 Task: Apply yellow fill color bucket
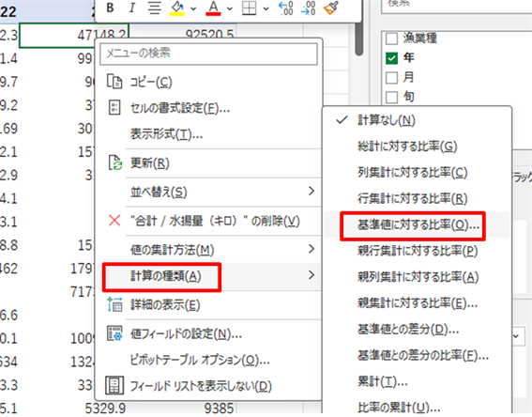[177, 8]
